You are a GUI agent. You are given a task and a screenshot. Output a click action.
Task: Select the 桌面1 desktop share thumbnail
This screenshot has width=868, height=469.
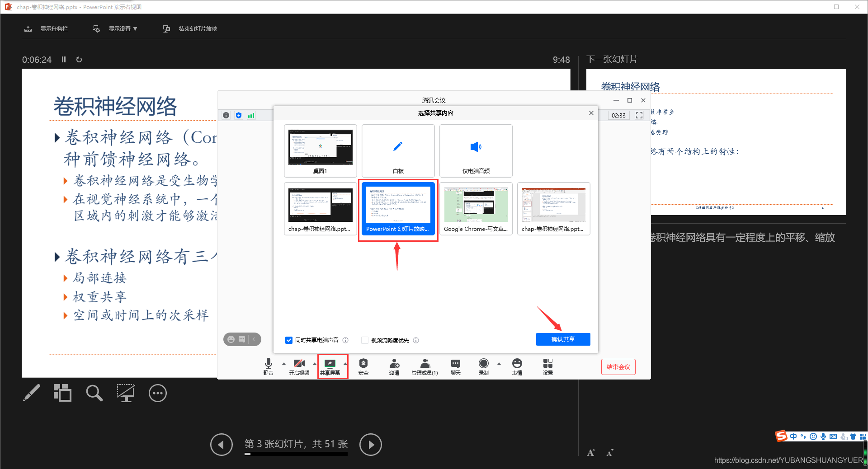click(x=321, y=151)
